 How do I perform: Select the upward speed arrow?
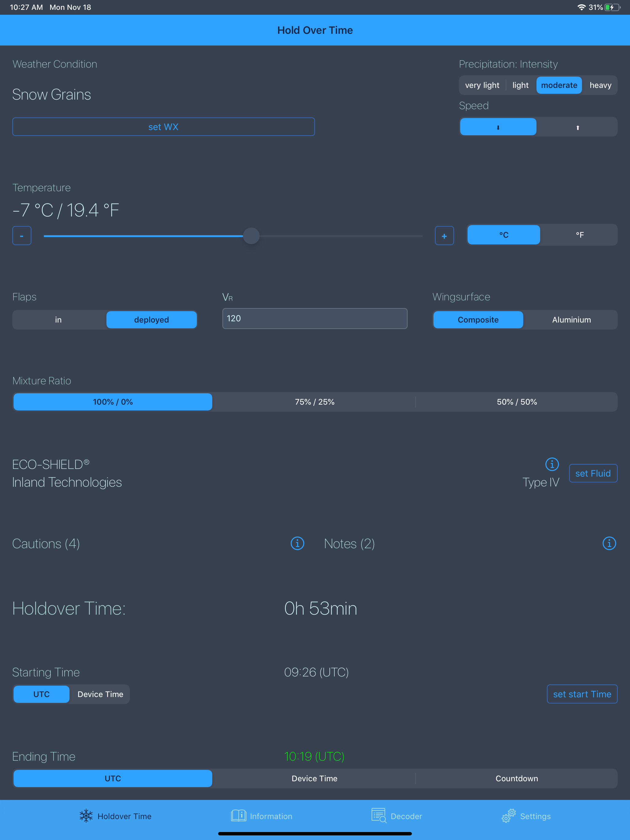pos(577,127)
